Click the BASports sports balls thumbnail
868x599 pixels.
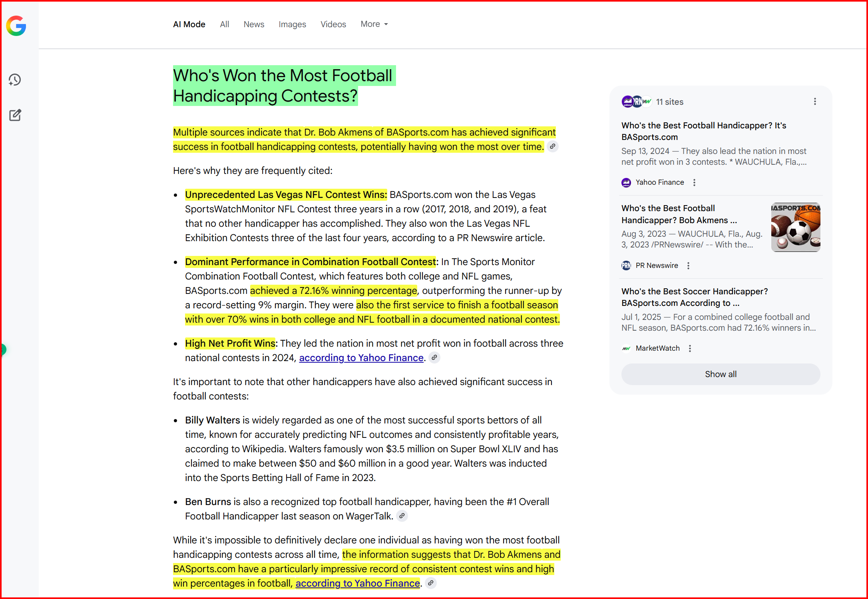point(795,227)
